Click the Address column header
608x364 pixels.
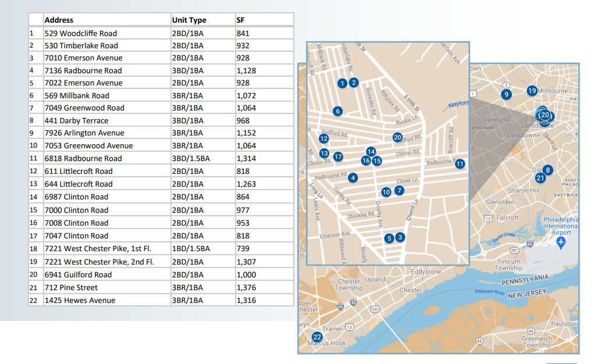pos(59,20)
